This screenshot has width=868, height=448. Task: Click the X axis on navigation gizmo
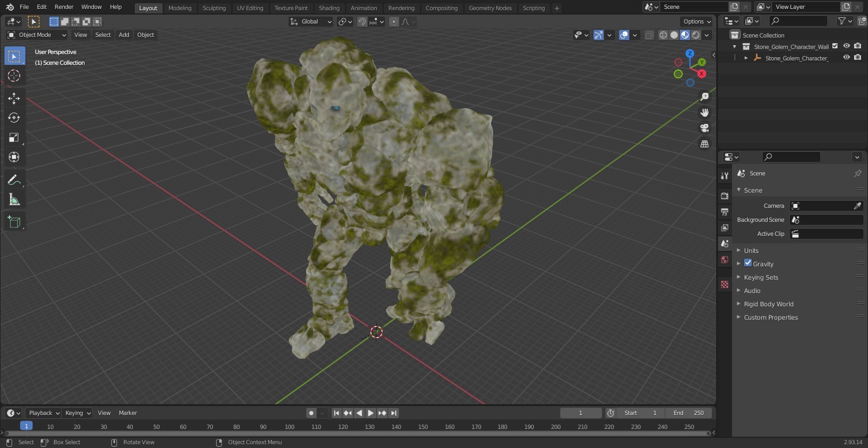[702, 74]
